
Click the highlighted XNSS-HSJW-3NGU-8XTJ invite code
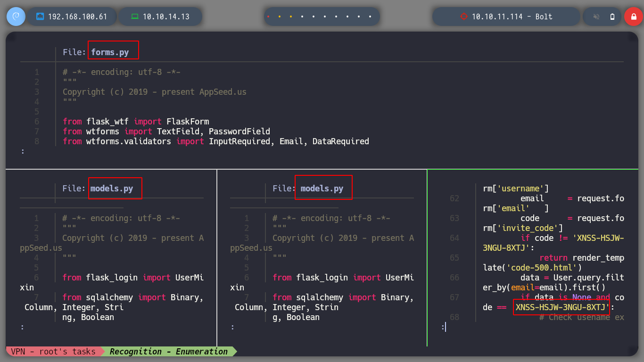[561, 307]
